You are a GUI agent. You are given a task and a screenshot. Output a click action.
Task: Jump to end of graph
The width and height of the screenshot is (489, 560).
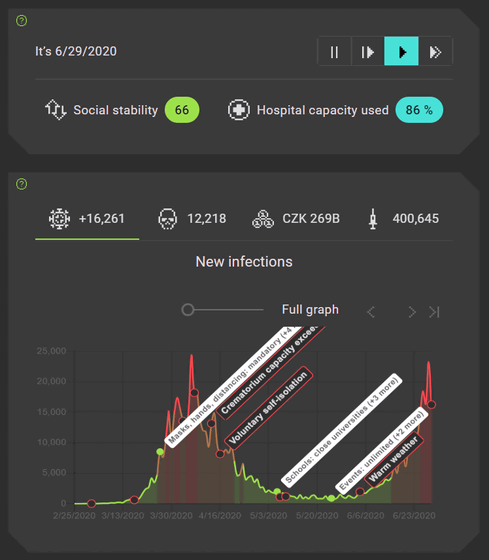[434, 312]
